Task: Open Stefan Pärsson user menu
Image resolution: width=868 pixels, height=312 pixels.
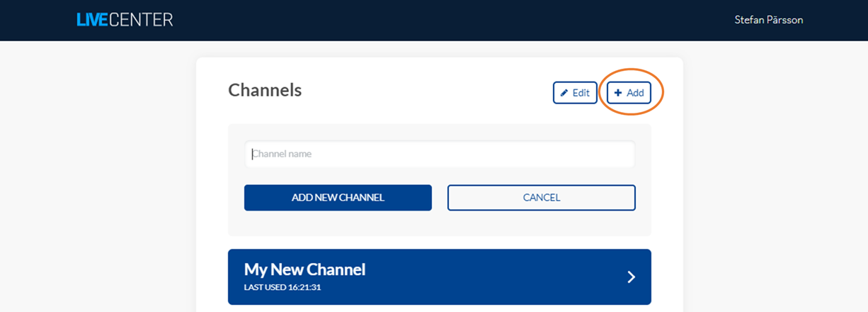Action: tap(769, 20)
